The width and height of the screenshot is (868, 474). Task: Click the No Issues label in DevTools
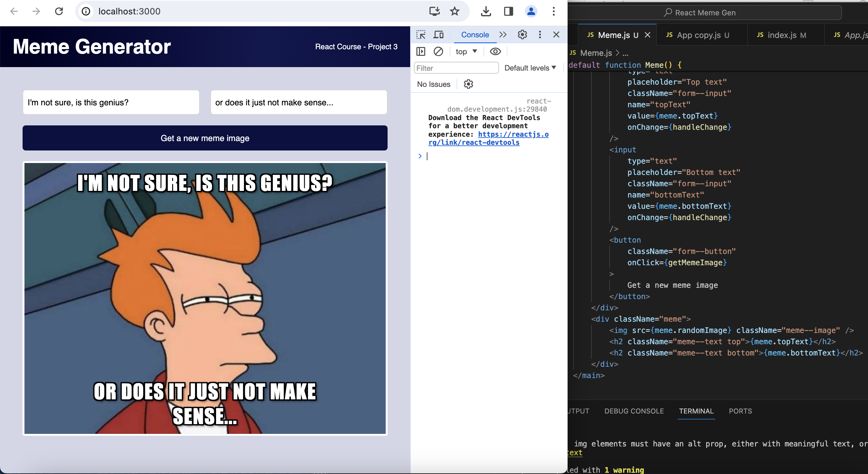point(433,84)
